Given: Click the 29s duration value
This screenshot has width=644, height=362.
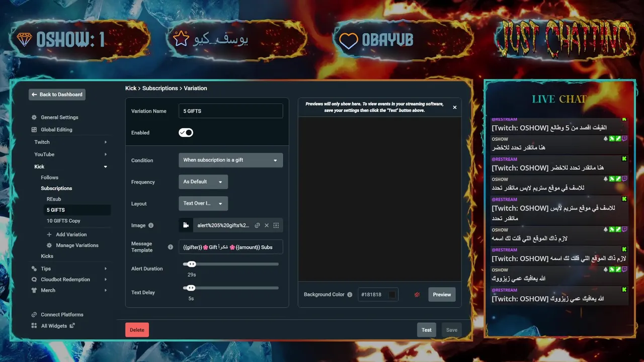Looking at the screenshot, I should click(x=192, y=275).
